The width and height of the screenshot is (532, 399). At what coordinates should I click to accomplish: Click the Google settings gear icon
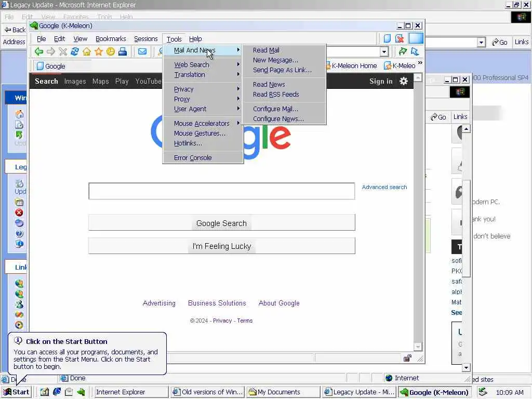coord(403,81)
